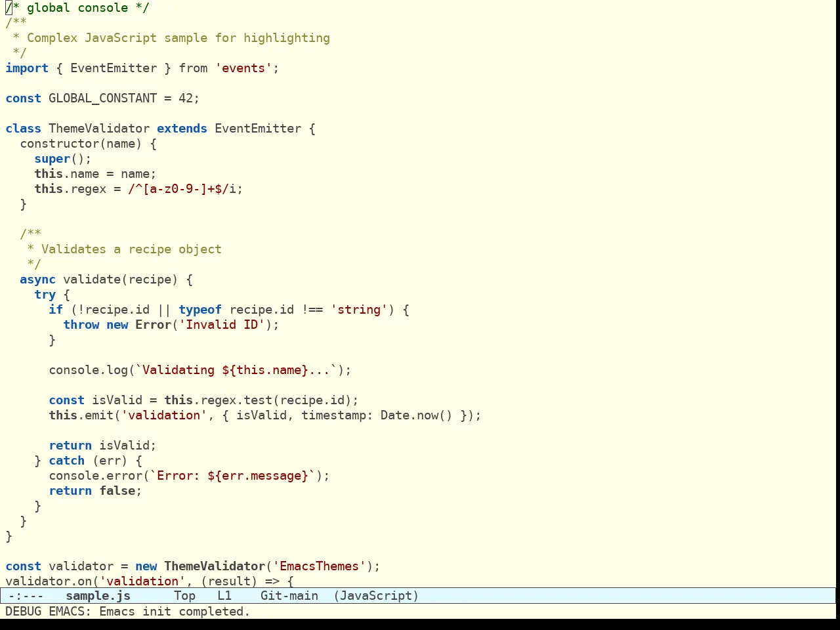Click the 'new' keyword before ThemeValidator

[x=146, y=566]
